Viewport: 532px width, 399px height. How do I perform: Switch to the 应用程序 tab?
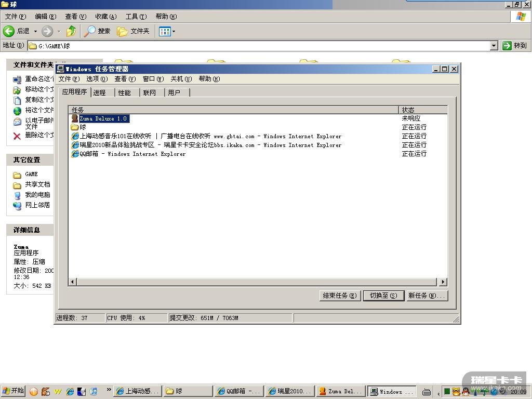(x=75, y=92)
